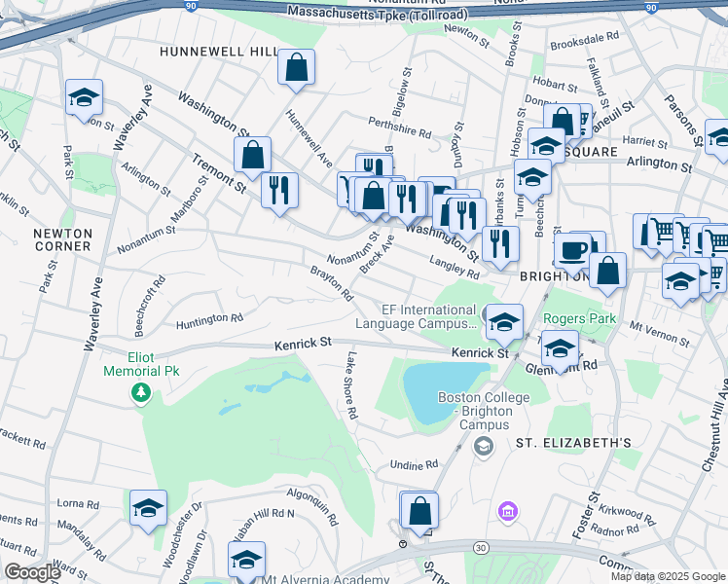The width and height of the screenshot is (728, 584).
Task: Click the Brooksdale Rd label
Action: pos(585,40)
